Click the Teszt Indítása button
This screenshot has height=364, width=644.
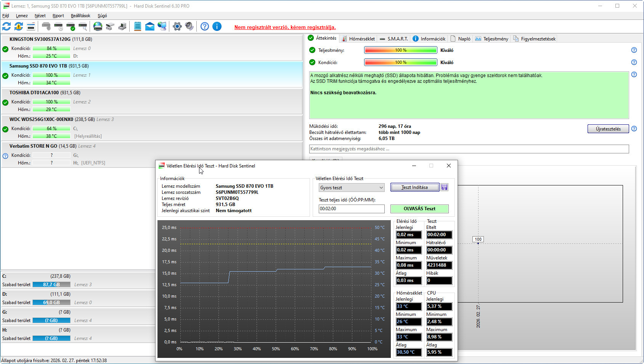pyautogui.click(x=414, y=187)
